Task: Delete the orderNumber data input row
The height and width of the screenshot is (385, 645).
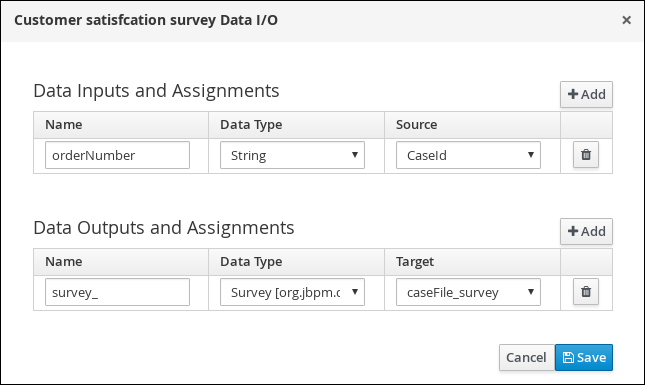Action: tap(586, 155)
